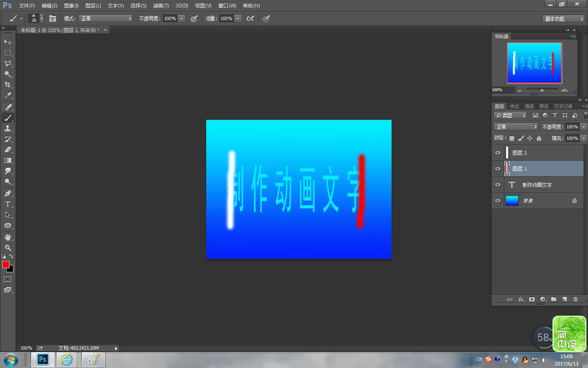Hide layer 图层 1

pos(498,168)
